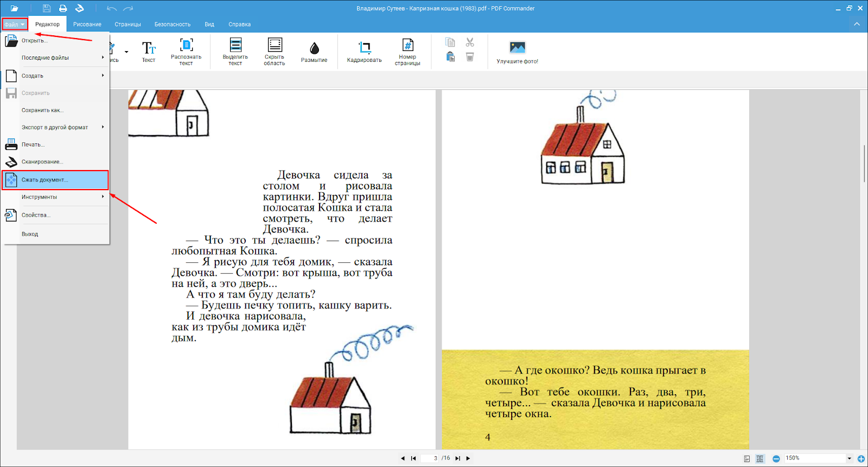
Task: Switch to the Безопасность tab
Action: (173, 24)
